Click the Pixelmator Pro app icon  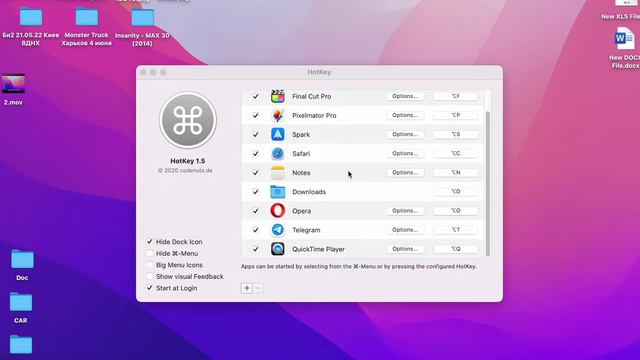(x=278, y=116)
